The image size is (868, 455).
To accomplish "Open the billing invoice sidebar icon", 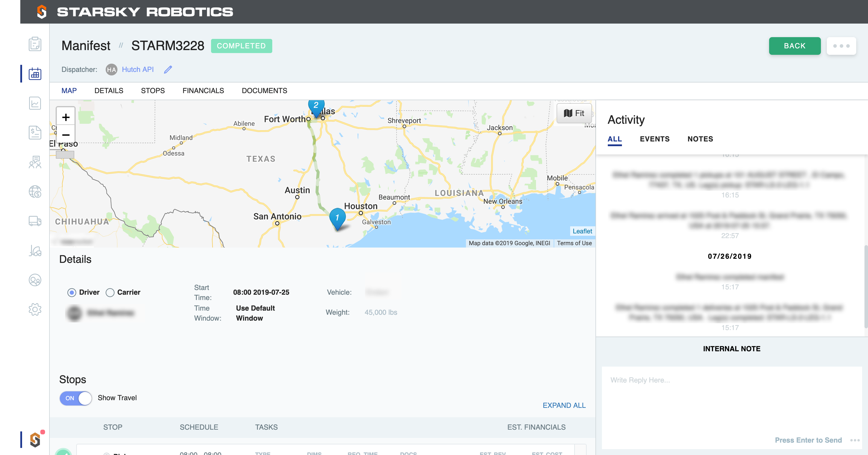I will tap(35, 133).
